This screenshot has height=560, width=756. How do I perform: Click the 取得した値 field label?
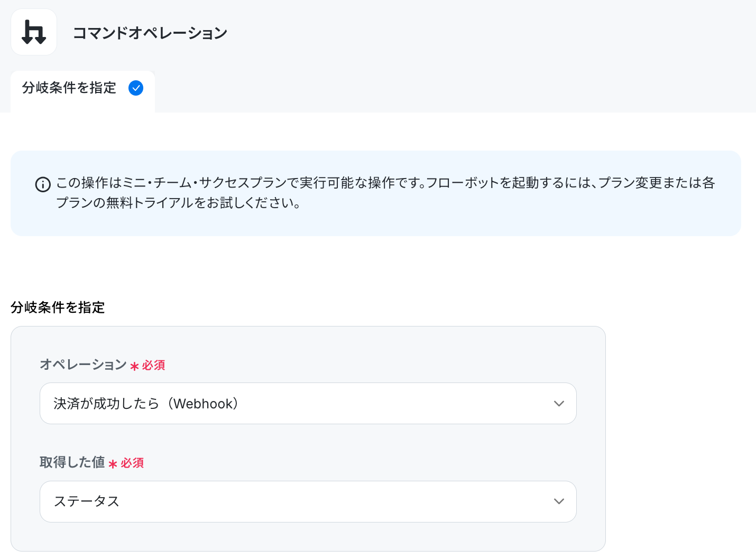(72, 462)
